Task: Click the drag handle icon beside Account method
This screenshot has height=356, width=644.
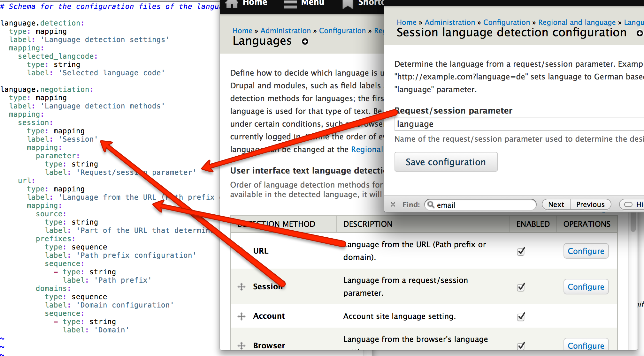Action: (x=241, y=316)
